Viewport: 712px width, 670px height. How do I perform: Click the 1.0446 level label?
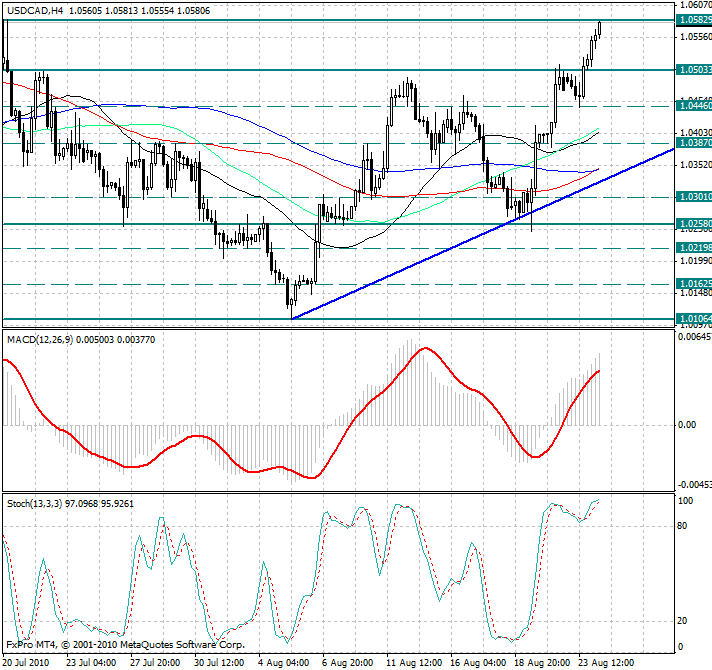(x=694, y=106)
